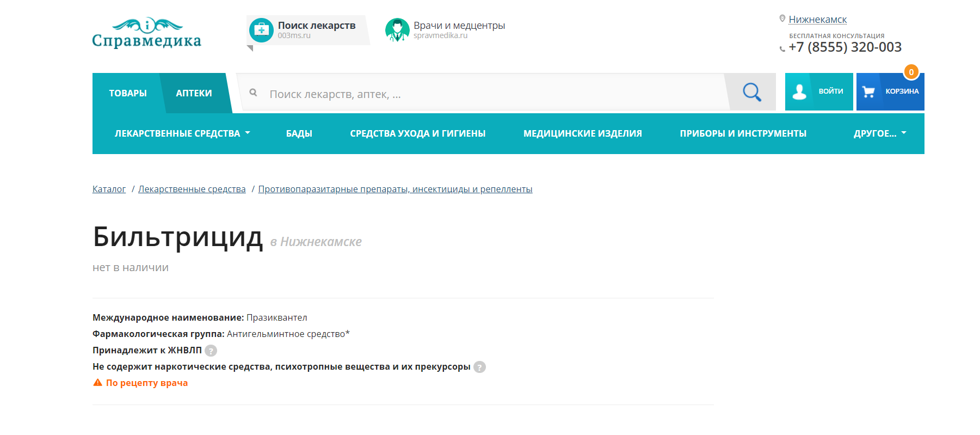Image resolution: width=980 pixels, height=435 pixels.
Task: Open Противопаразитарные препараты breadcrumb link
Action: click(396, 189)
